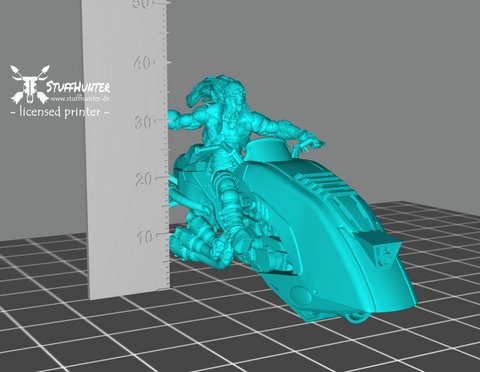Select the 'licensed printer' caption text
The width and height of the screenshot is (480, 372).
point(60,111)
